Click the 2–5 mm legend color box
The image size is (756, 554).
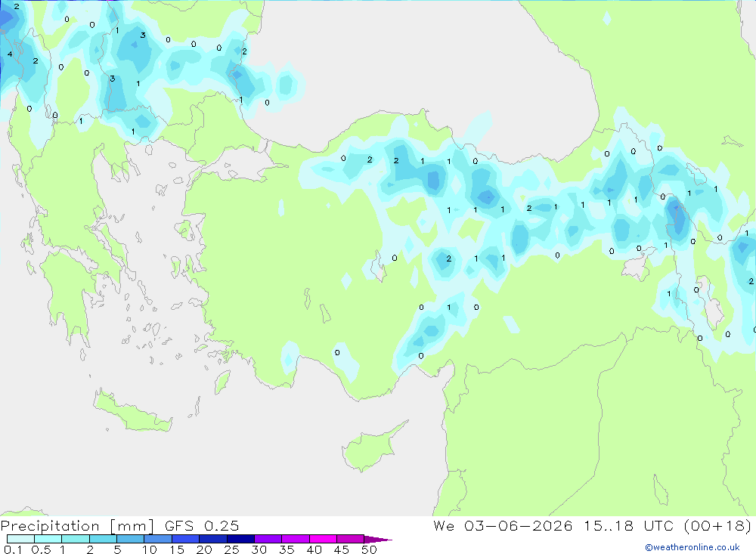[103, 539]
